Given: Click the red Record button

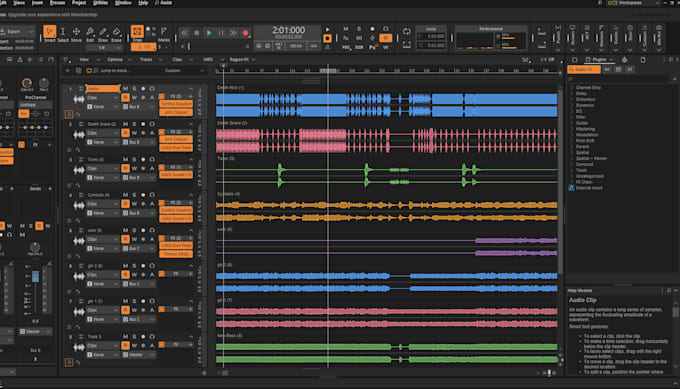Looking at the screenshot, I should [x=245, y=33].
